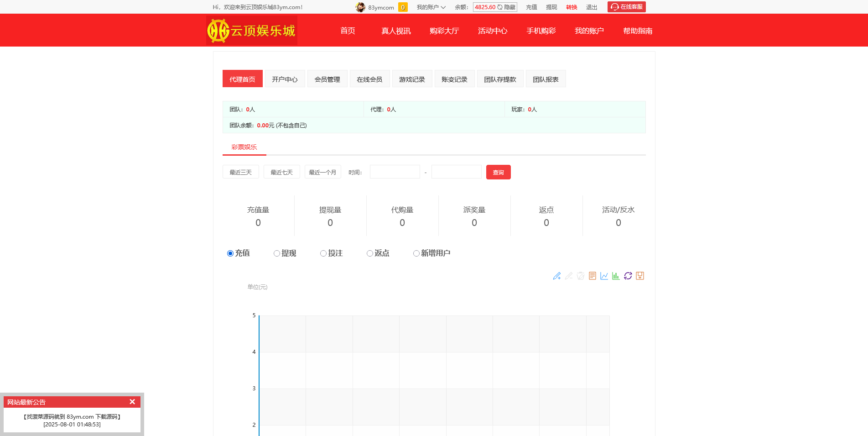Open the 团队报表 tab

[546, 79]
